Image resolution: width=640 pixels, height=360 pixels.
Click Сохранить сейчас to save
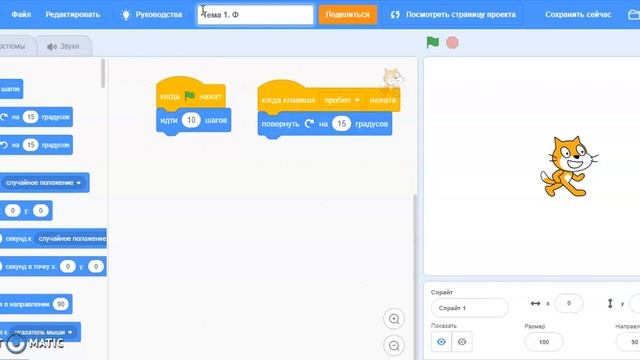click(578, 14)
